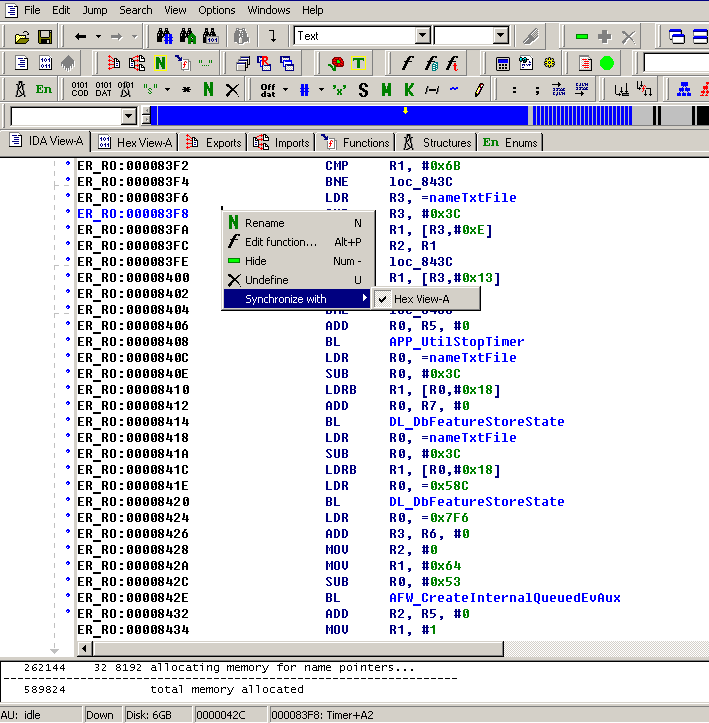
Task: Click the yellow arrow navigation band marker
Action: pyautogui.click(x=405, y=111)
